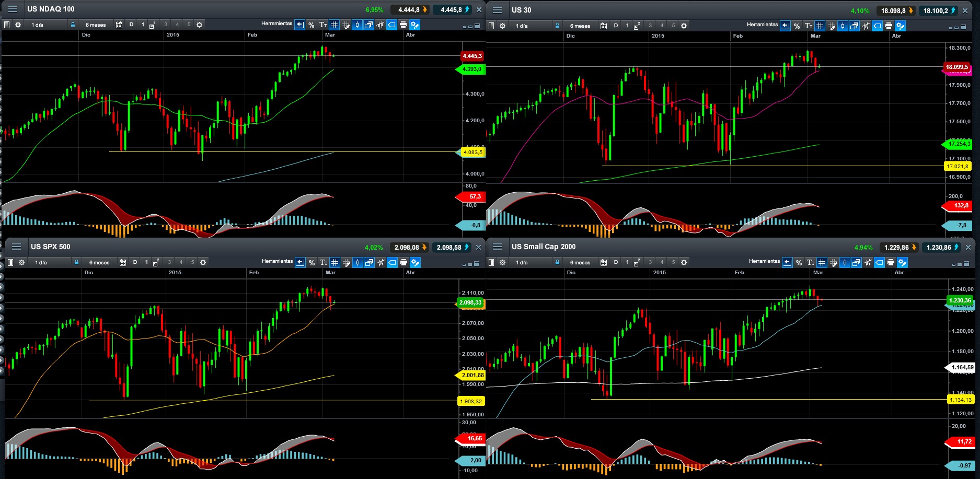Click the save layout 2 icon in NDAQ 100 toolbar
Viewport: 980px width, 479px height.
153,25
